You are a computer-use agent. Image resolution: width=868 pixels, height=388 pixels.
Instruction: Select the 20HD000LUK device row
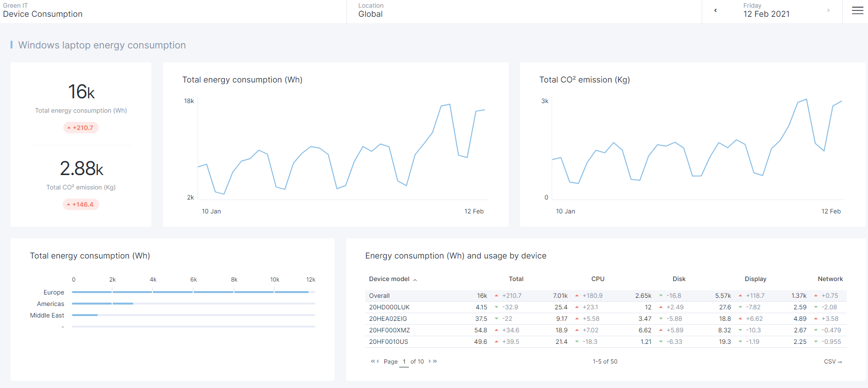[x=606, y=307]
